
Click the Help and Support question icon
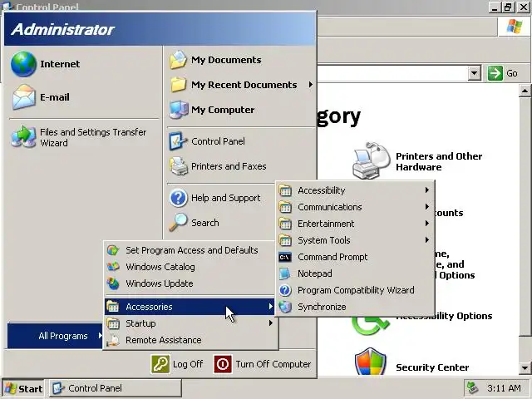coord(179,198)
